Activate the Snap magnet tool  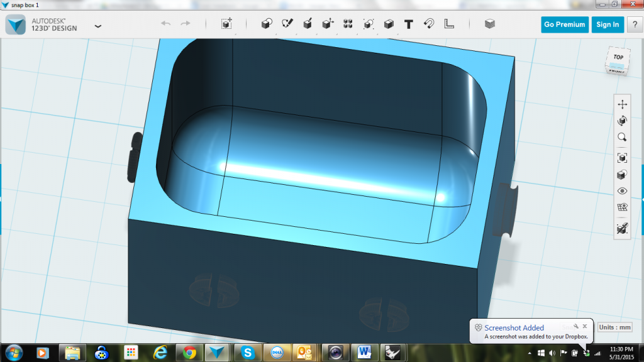coord(428,24)
